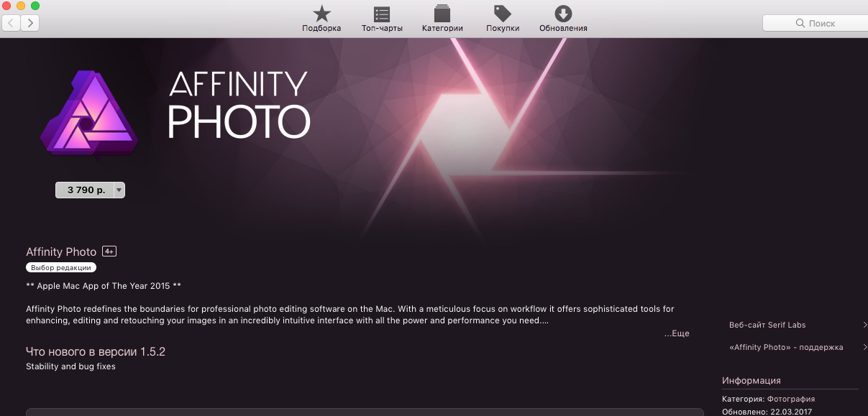Click the yellow minimize window button
Viewport: 868px width, 416px height.
tap(21, 6)
